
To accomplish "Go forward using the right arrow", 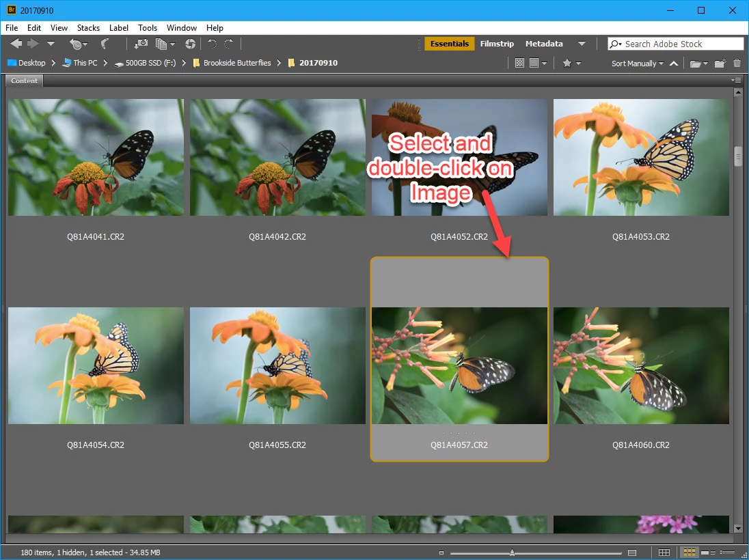I will click(x=33, y=44).
